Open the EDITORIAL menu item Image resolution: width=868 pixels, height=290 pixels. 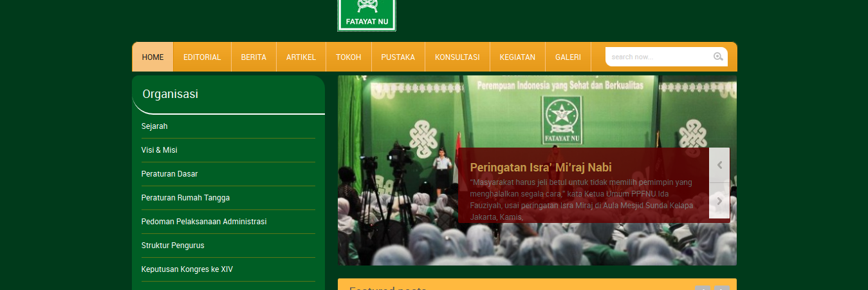tap(202, 57)
